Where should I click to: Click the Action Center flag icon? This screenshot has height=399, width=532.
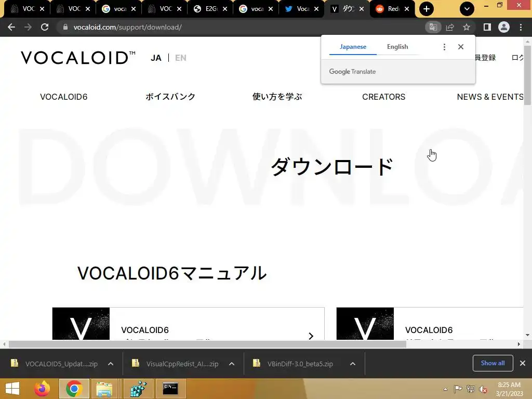[458, 389]
